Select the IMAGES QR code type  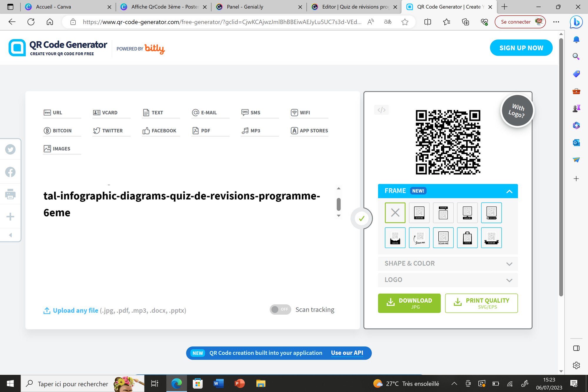pyautogui.click(x=61, y=149)
